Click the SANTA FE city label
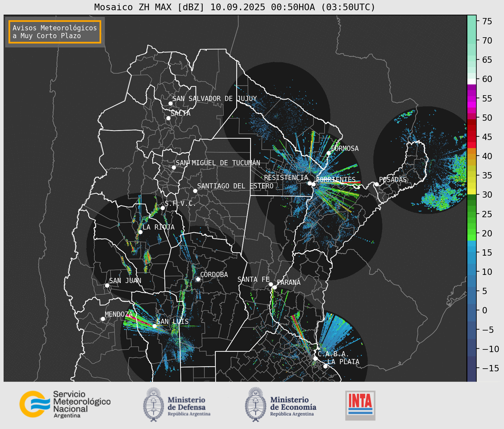Screen dimensions: 504x429 pos(253,279)
